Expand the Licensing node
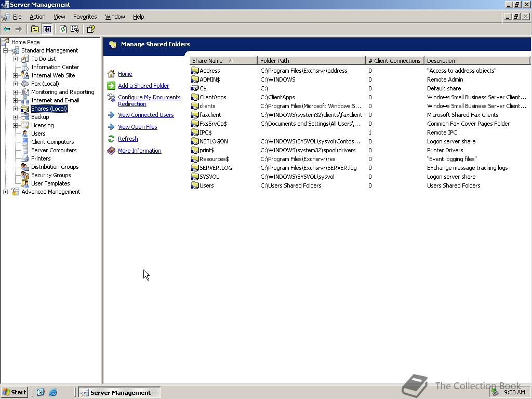Viewport: 532px width, 399px height. tap(15, 125)
